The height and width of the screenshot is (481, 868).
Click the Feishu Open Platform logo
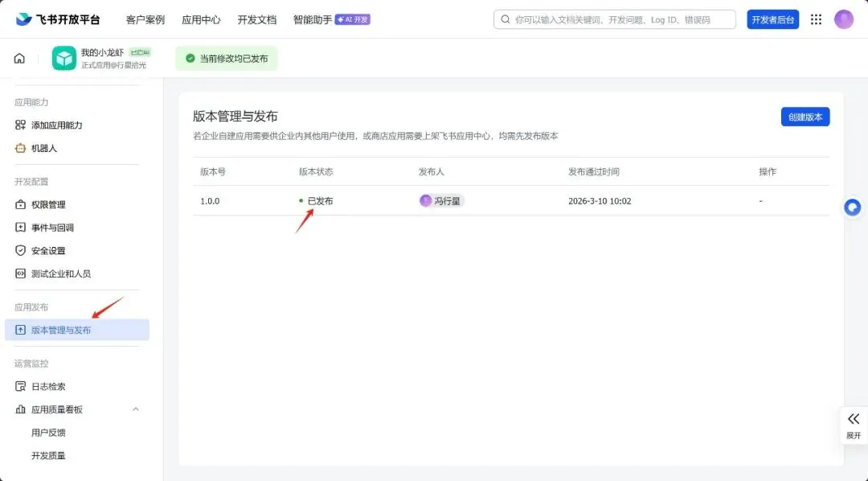58,19
